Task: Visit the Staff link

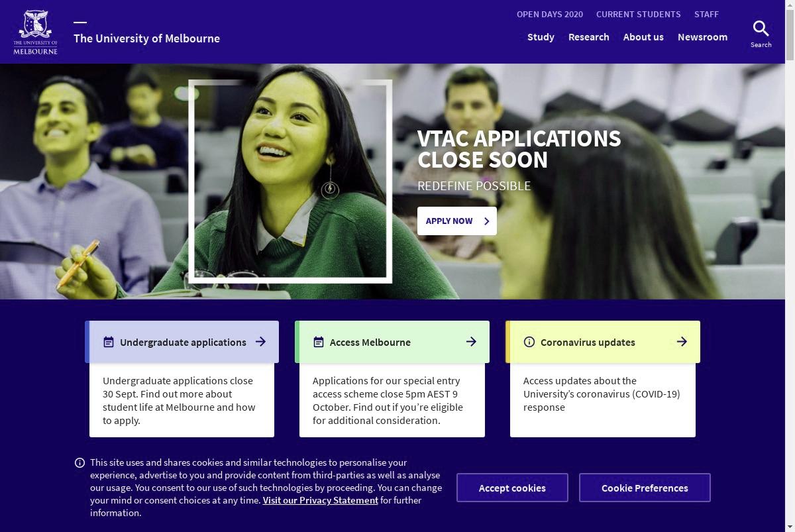Action: point(706,14)
